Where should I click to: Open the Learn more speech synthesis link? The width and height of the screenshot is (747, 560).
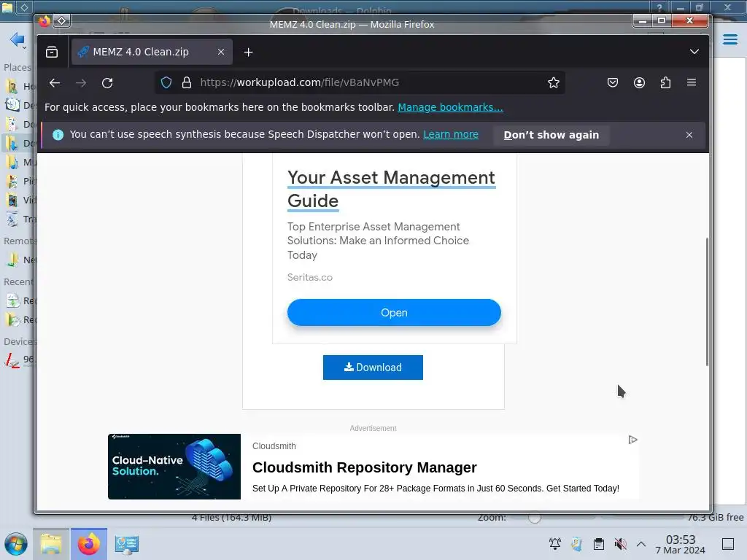[x=451, y=135]
